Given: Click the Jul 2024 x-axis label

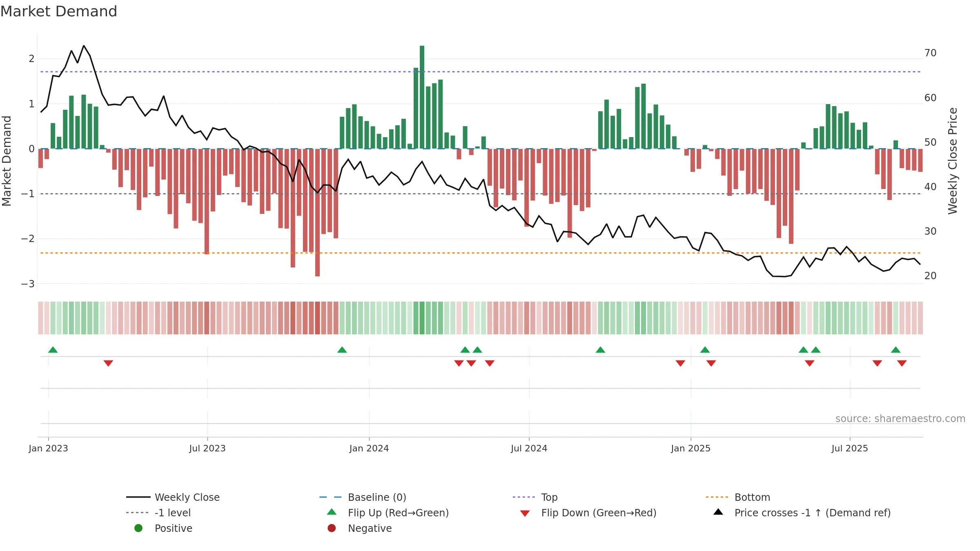Looking at the screenshot, I should point(529,448).
